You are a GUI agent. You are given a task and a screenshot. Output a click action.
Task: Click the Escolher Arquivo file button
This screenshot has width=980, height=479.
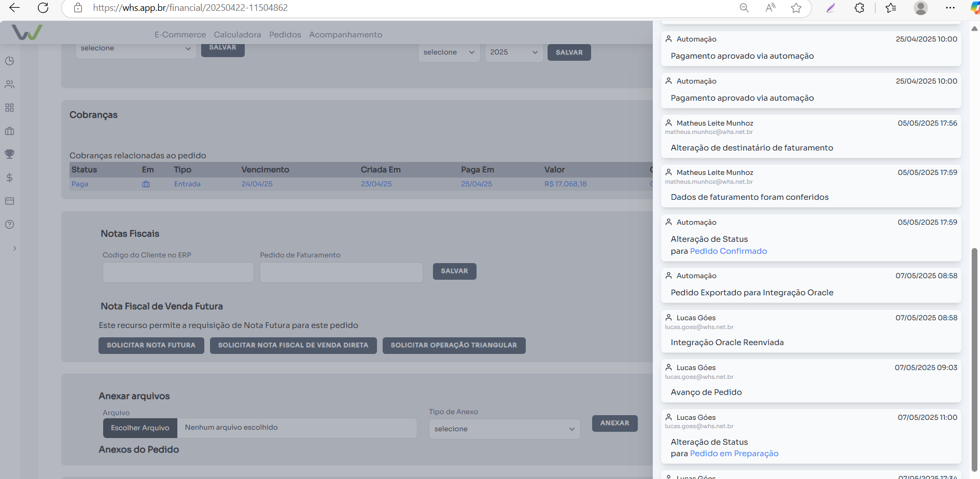pyautogui.click(x=140, y=428)
